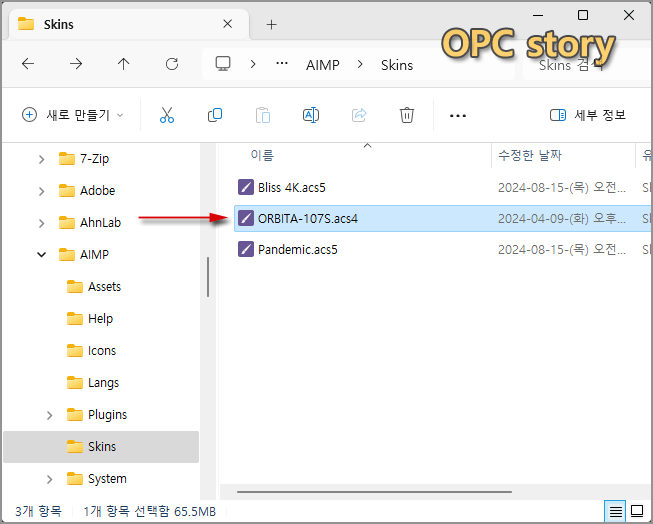Image resolution: width=653 pixels, height=524 pixels.
Task: Go back using the back arrow
Action: coord(28,64)
